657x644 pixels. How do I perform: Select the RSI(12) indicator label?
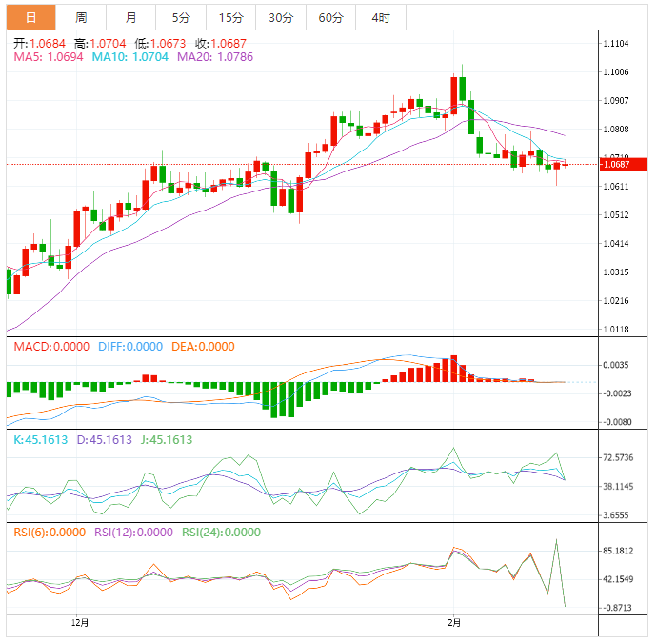pyautogui.click(x=133, y=533)
